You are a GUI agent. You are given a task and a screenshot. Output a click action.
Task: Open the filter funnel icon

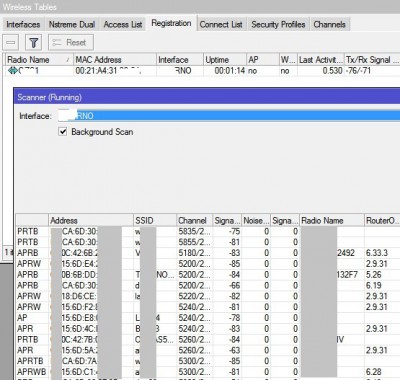click(34, 43)
